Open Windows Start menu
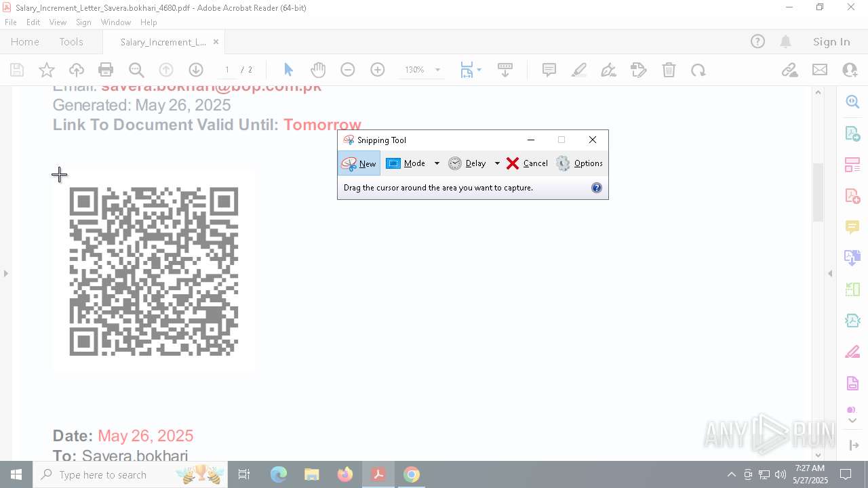This screenshot has width=868, height=488. click(16, 474)
